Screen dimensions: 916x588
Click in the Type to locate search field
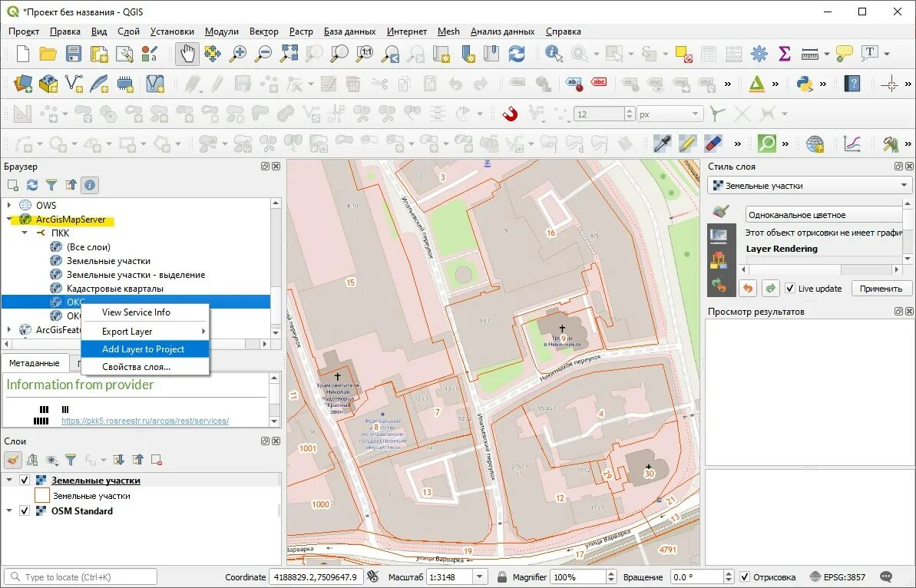(x=81, y=577)
